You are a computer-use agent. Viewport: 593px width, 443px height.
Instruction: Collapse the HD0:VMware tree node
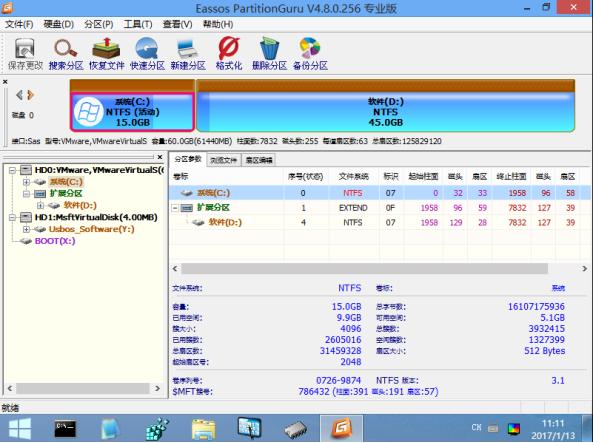[x=12, y=170]
